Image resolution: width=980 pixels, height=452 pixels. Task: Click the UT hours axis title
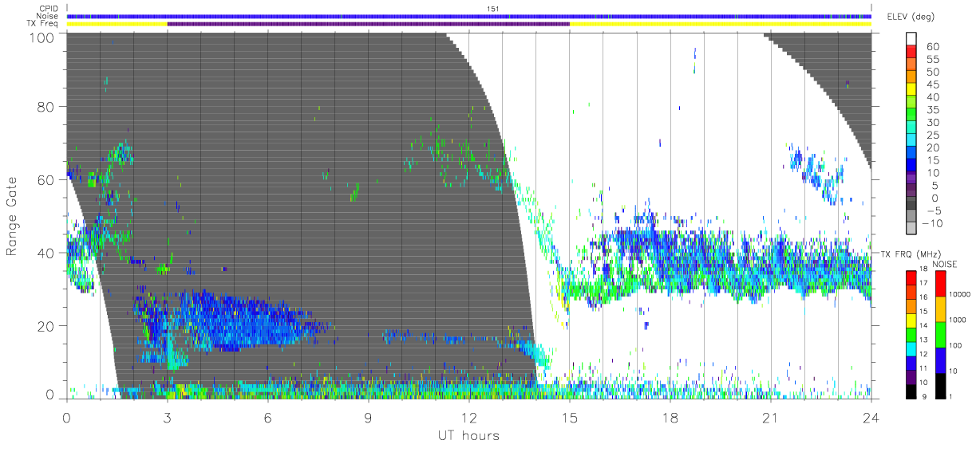pos(468,435)
